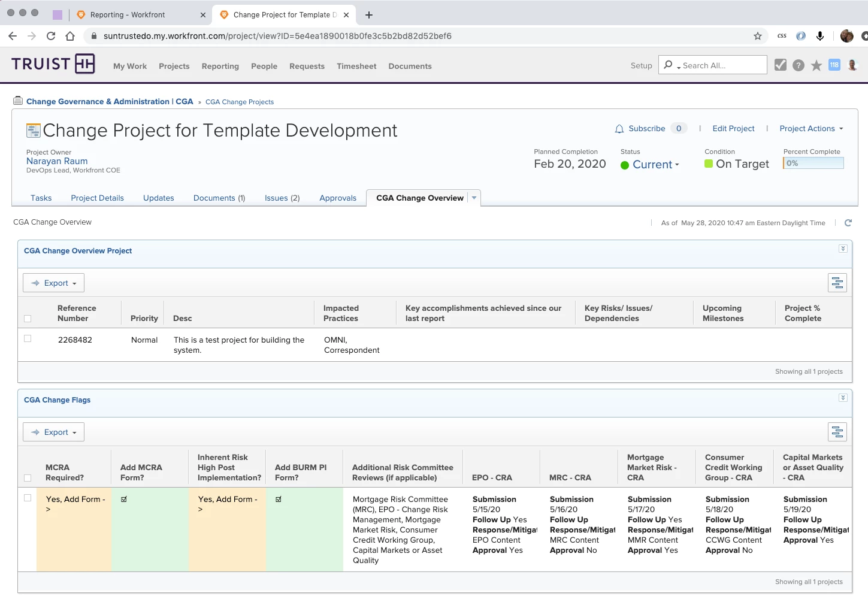Open the help question mark icon

pos(799,65)
